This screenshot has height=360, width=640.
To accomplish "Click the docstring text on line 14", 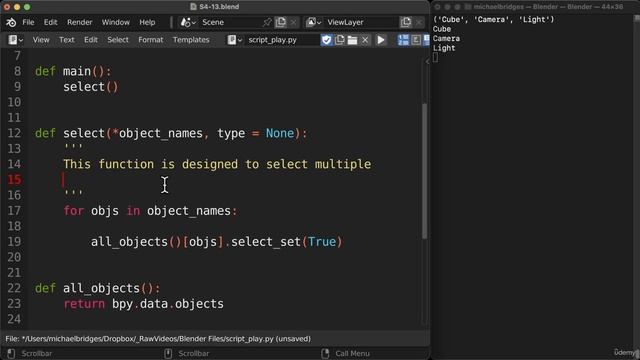I will (x=217, y=164).
